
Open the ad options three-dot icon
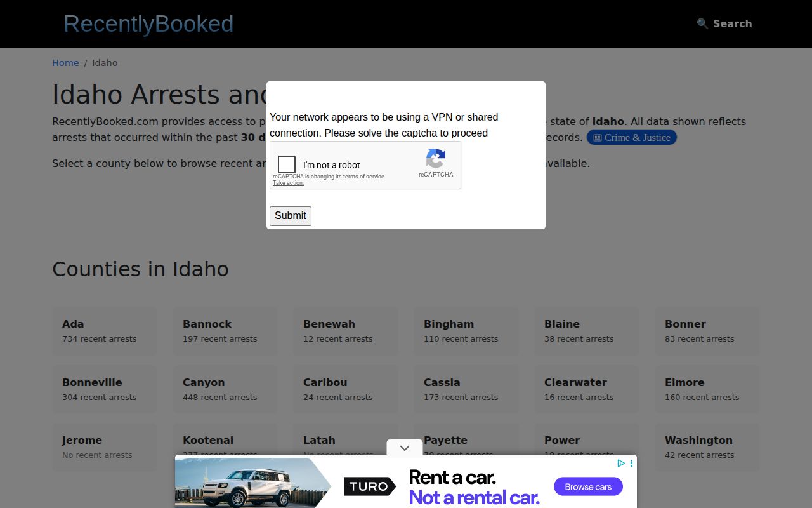pos(631,464)
